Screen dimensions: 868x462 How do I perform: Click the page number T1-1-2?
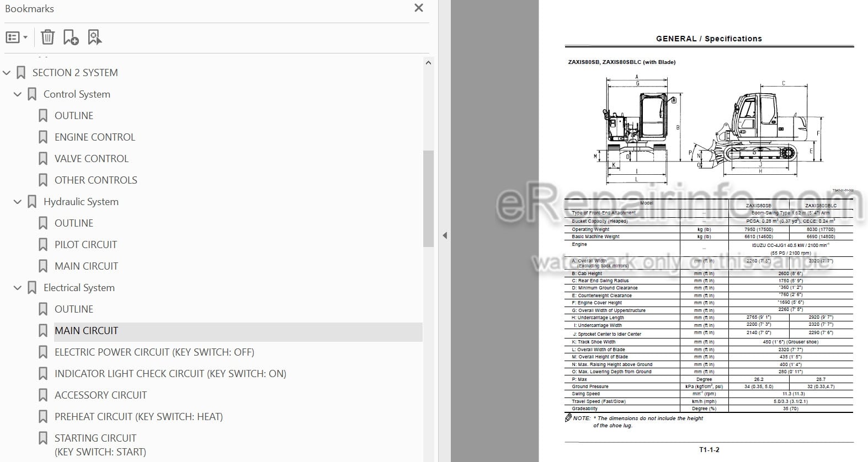click(x=709, y=450)
